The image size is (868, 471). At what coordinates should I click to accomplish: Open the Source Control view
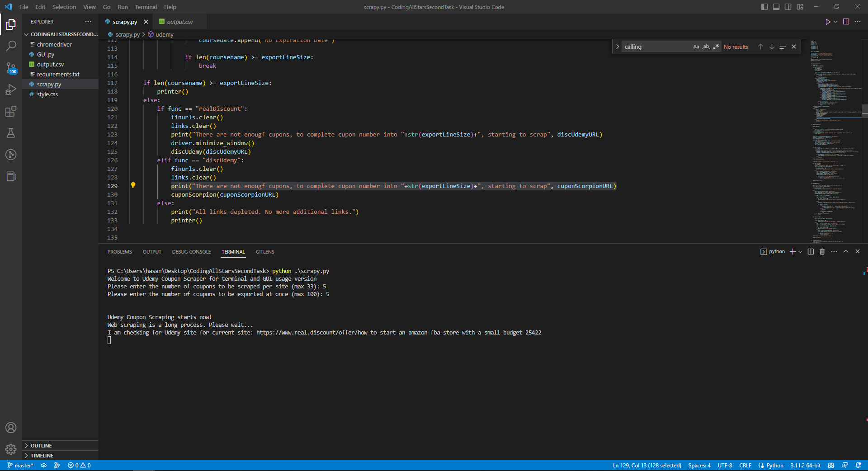click(x=11, y=67)
